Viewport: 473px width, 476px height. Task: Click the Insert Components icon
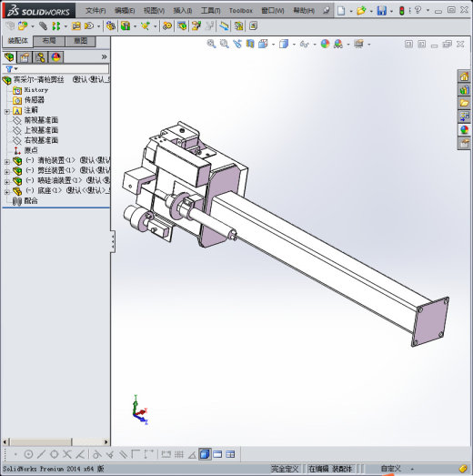tap(23, 26)
